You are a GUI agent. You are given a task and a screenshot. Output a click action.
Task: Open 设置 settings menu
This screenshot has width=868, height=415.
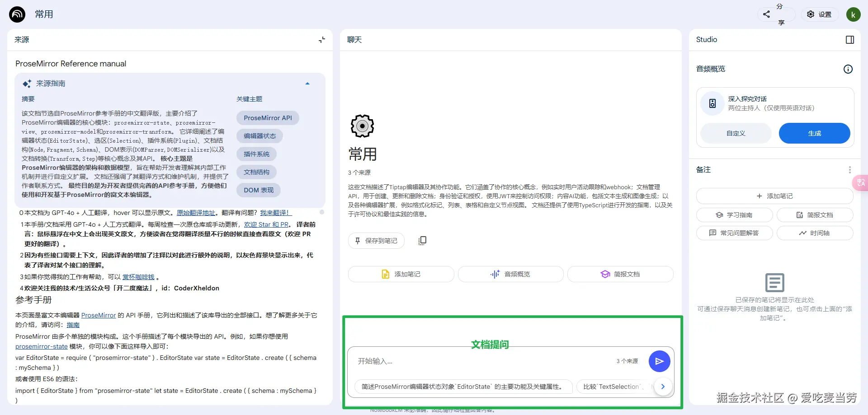click(x=820, y=14)
